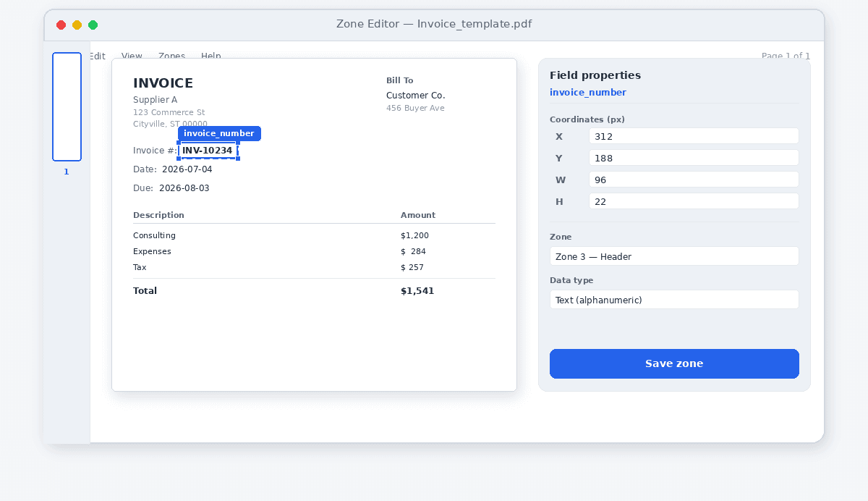Viewport: 868px width, 501px height.
Task: Click the Expenses description row
Action: 152,251
